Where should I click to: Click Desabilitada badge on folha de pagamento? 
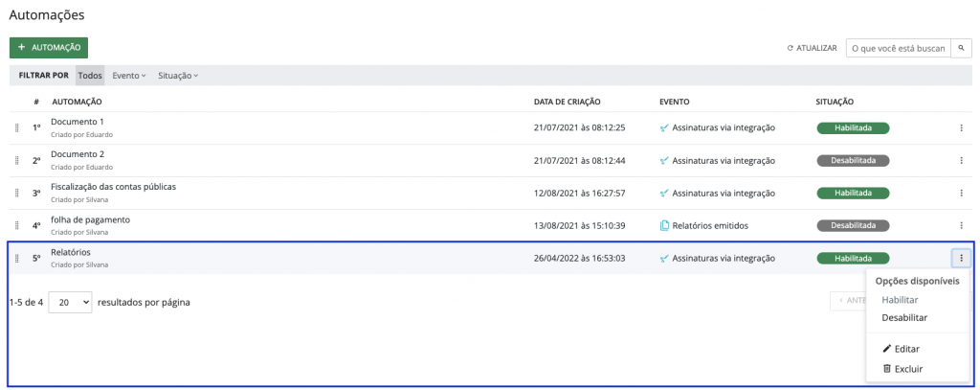(x=853, y=226)
